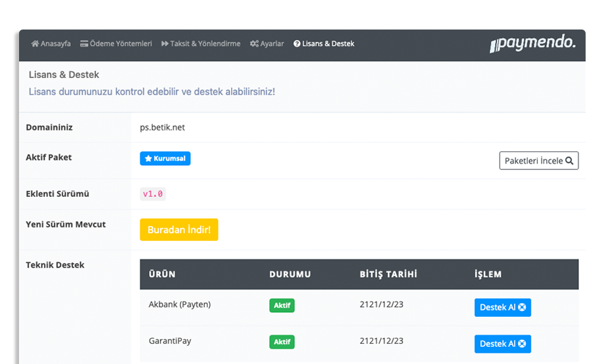Click the DURUMU column header
604x364 pixels.
[x=290, y=274]
